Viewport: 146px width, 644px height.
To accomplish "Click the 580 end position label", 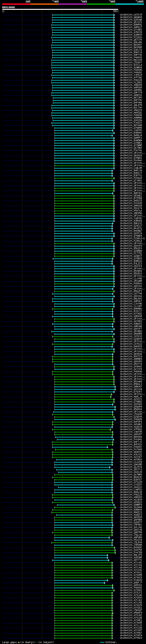I will click(115, 11).
